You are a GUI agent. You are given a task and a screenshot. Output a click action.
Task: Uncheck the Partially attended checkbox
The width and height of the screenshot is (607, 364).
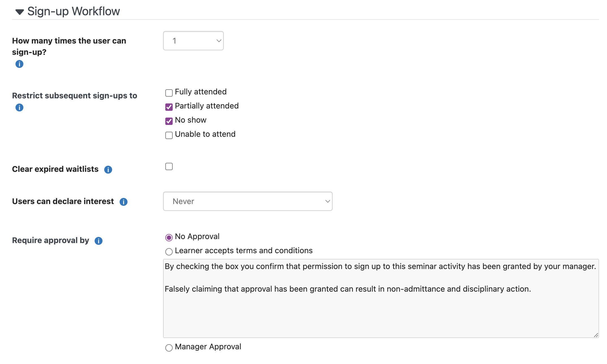[169, 107]
